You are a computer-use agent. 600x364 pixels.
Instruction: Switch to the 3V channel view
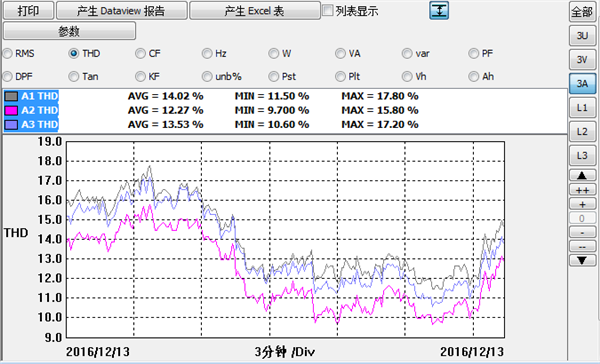[x=582, y=60]
